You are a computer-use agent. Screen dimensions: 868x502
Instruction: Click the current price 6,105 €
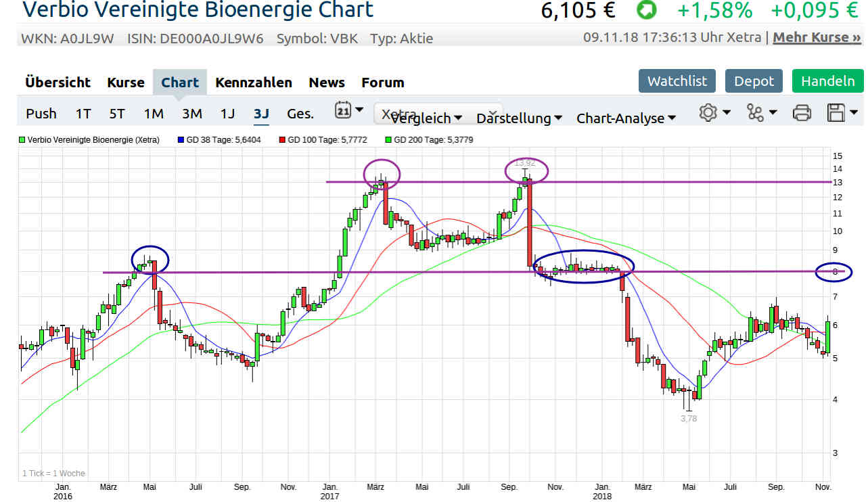(x=578, y=10)
